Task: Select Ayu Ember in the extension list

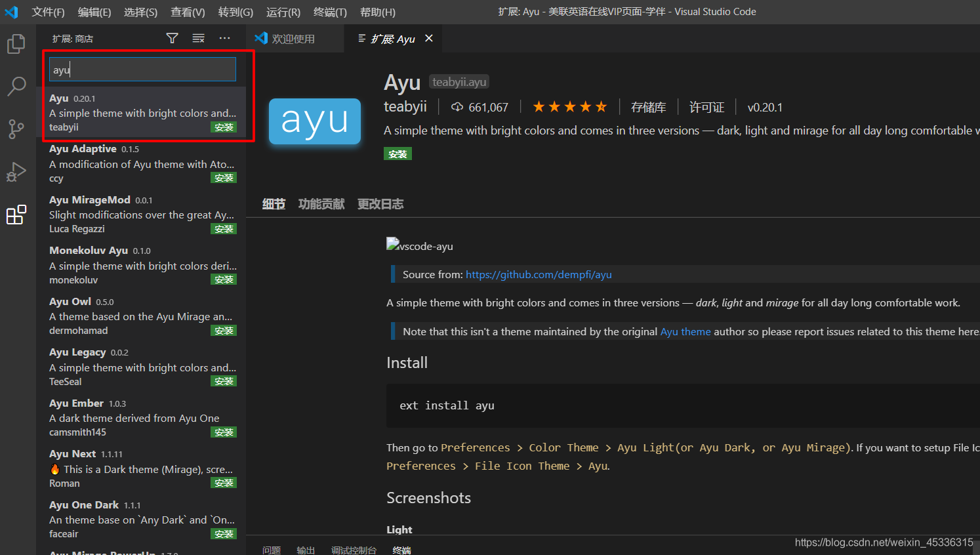Action: coord(141,418)
